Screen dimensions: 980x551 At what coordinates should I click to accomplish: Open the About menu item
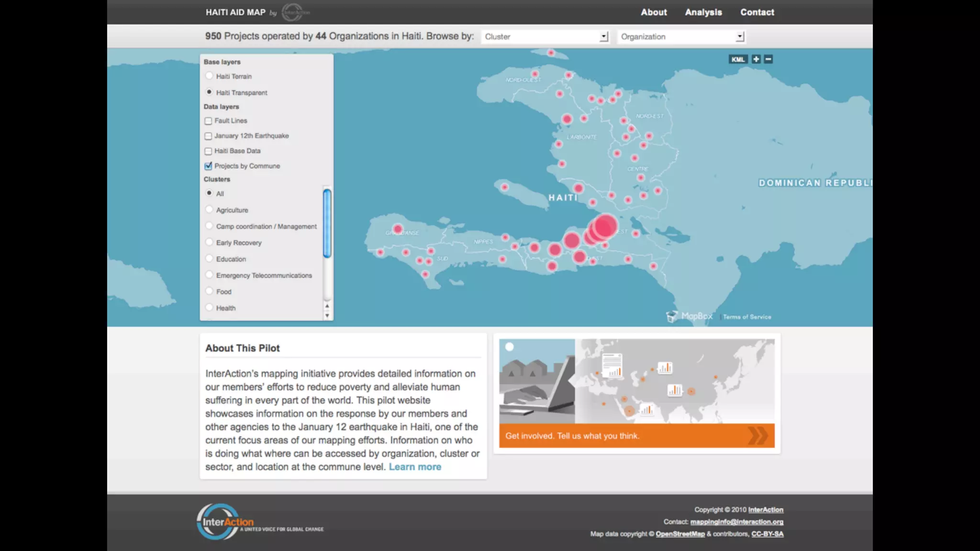tap(654, 12)
